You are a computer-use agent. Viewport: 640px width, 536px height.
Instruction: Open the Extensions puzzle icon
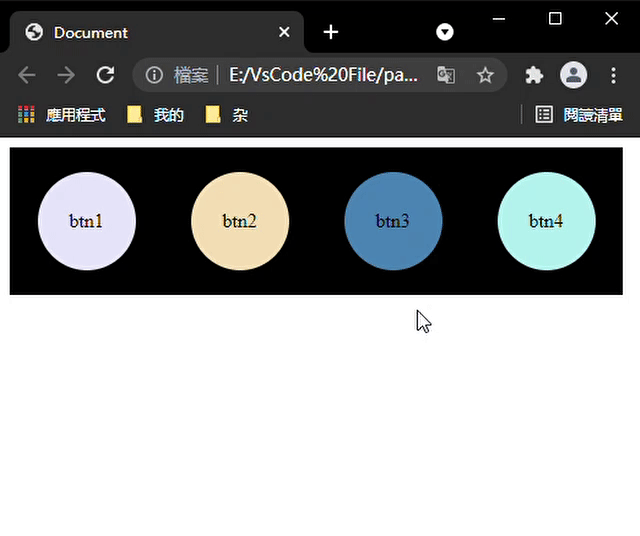tap(534, 75)
